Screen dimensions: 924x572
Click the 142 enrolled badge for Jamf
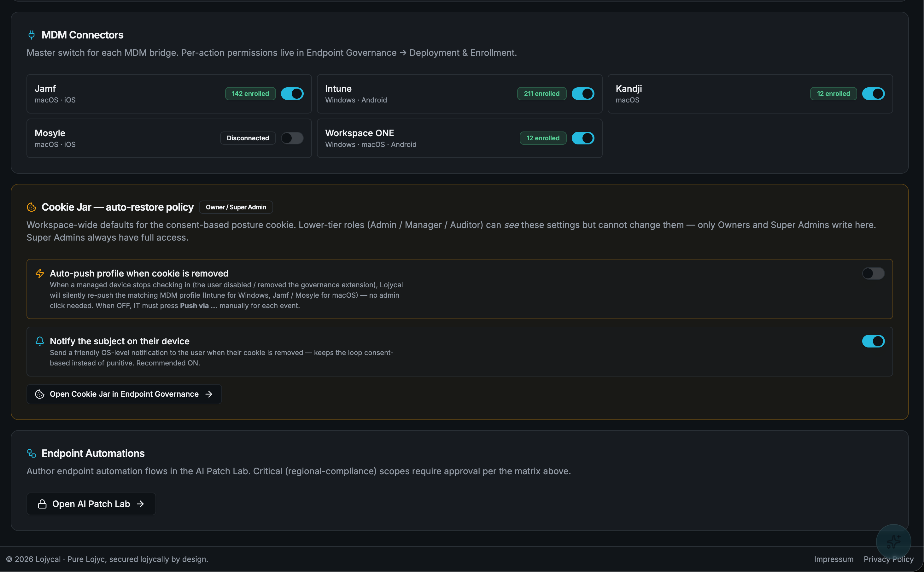click(250, 94)
